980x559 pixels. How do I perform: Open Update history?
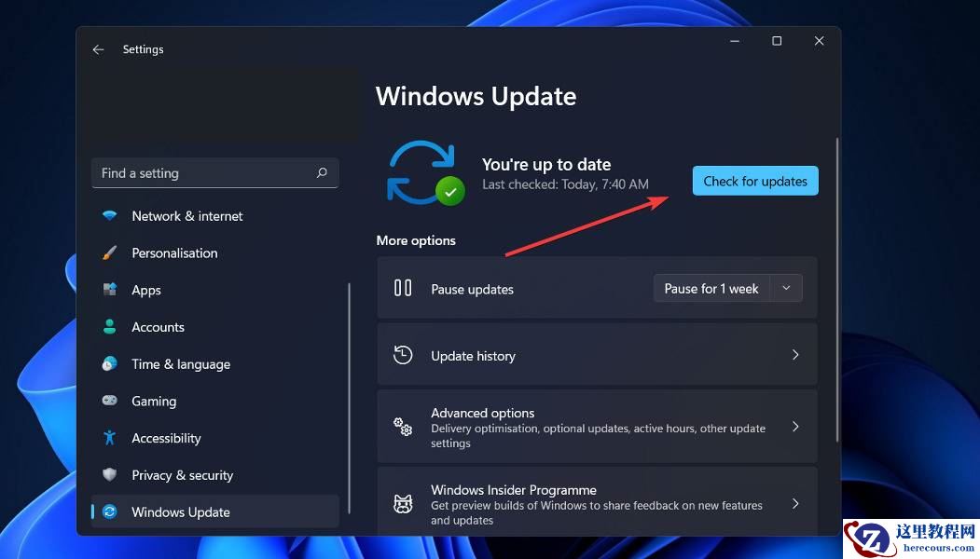coord(597,355)
